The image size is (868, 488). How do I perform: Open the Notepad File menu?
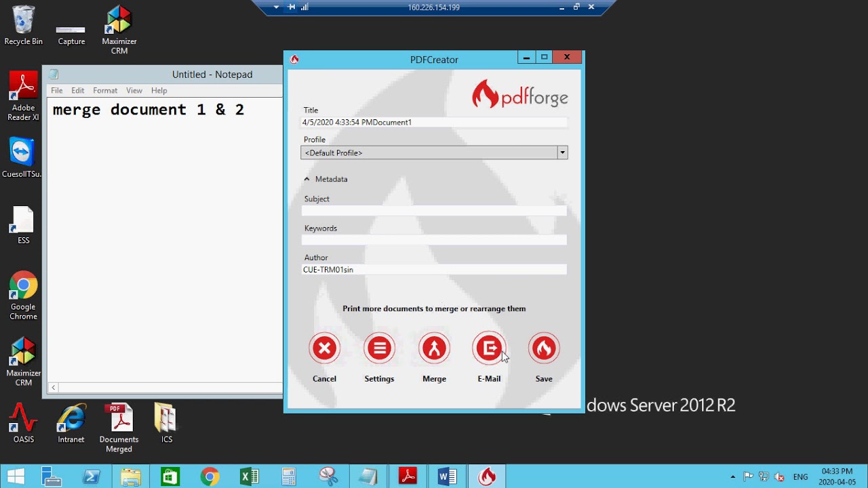click(x=57, y=90)
